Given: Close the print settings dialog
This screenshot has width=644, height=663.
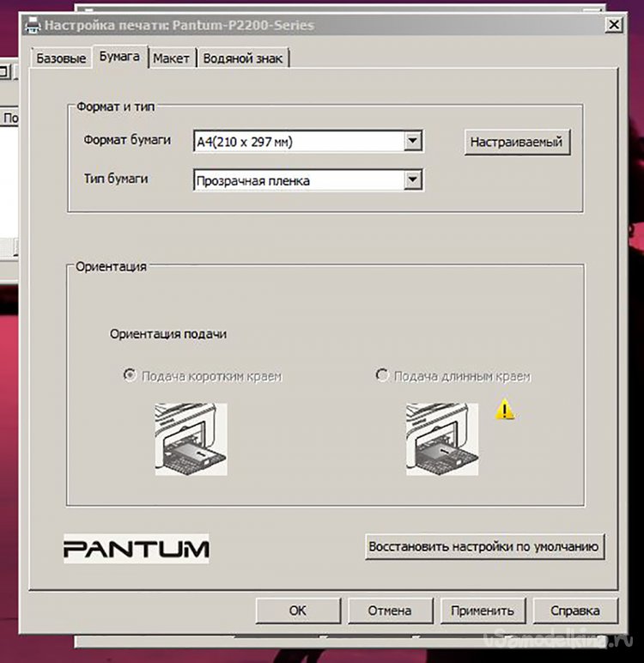Looking at the screenshot, I should coord(613,25).
